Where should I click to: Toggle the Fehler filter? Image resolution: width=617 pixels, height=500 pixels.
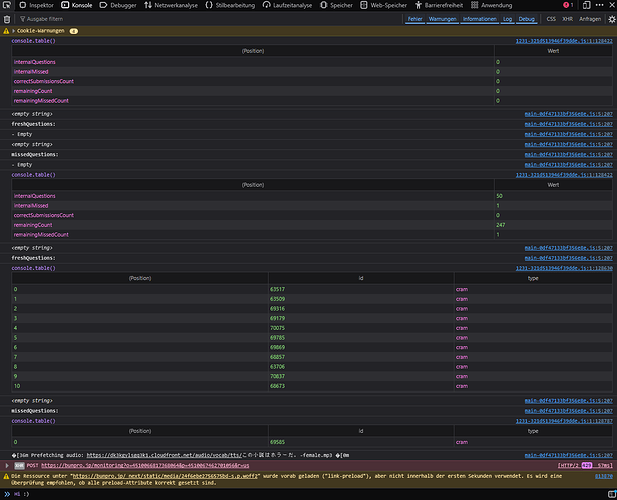415,19
